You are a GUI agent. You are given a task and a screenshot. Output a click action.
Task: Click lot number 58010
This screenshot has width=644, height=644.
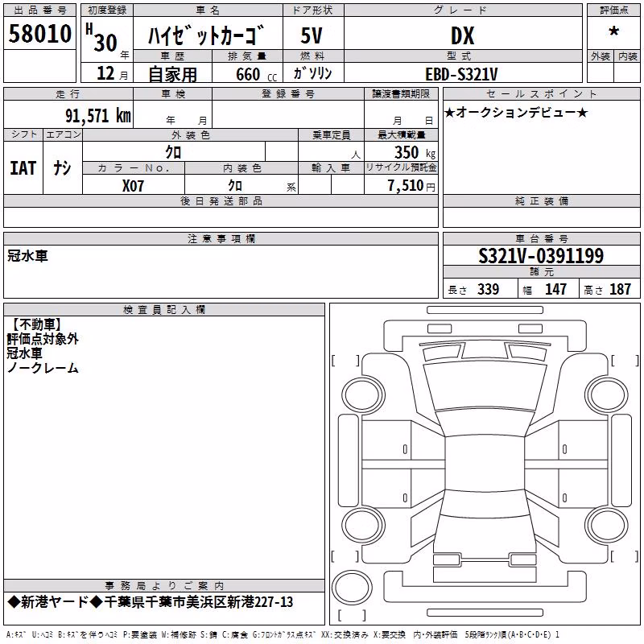click(x=39, y=33)
